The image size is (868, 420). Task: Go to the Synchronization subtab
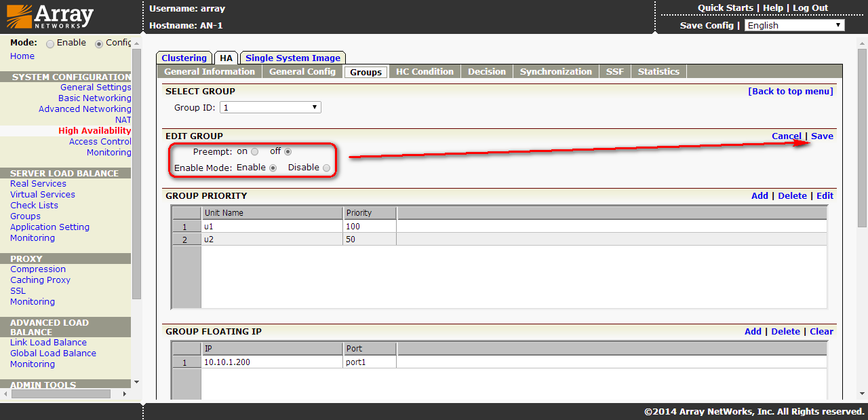(x=556, y=71)
